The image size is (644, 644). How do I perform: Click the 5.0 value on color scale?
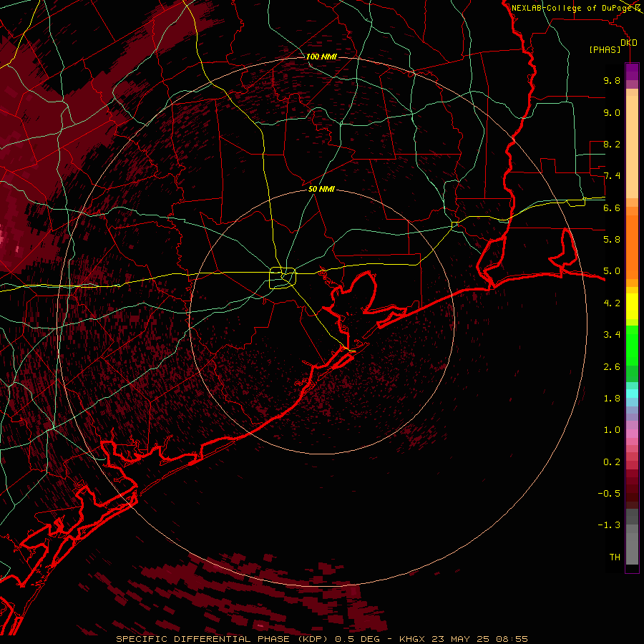click(x=612, y=271)
